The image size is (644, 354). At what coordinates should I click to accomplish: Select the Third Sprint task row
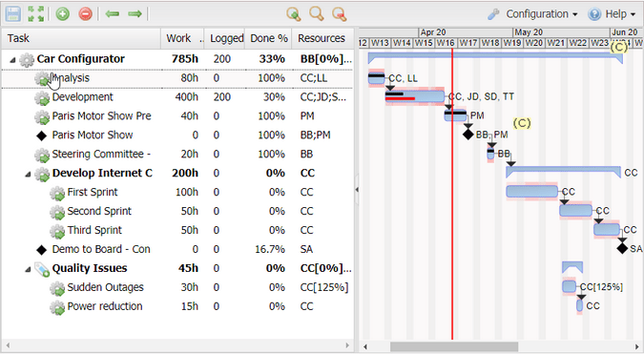(x=177, y=230)
